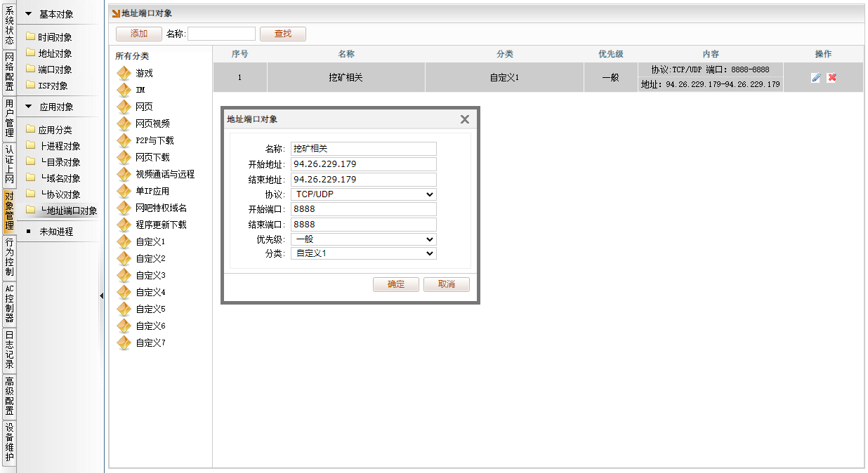Close the 地址端口对象 dialog

[x=464, y=119]
